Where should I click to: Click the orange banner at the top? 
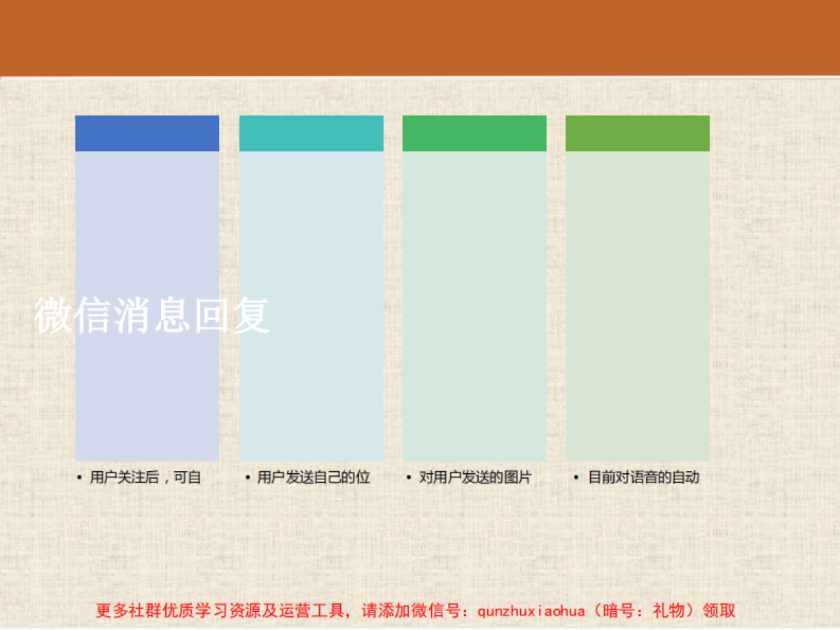coord(420,35)
